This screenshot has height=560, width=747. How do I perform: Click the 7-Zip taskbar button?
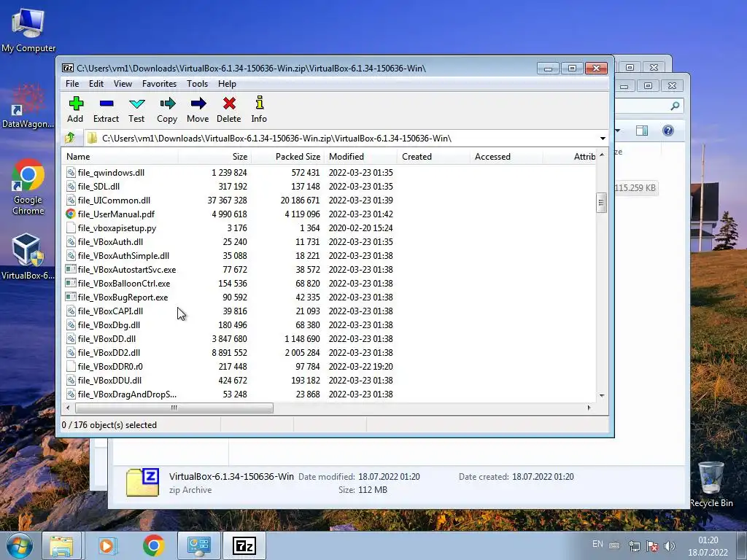pyautogui.click(x=244, y=545)
